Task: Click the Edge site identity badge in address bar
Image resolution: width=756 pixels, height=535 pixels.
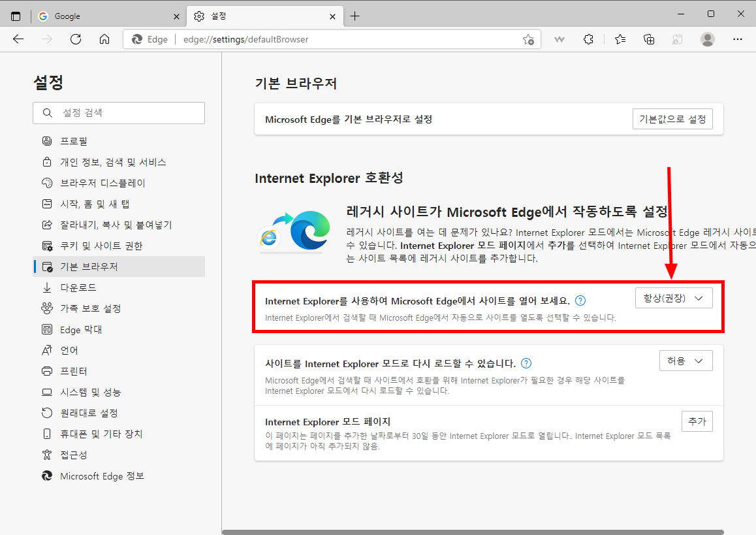Action: coord(150,40)
